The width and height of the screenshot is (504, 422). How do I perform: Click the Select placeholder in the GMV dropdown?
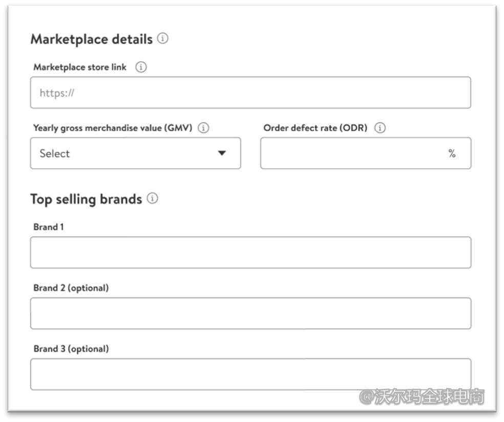pyautogui.click(x=54, y=153)
